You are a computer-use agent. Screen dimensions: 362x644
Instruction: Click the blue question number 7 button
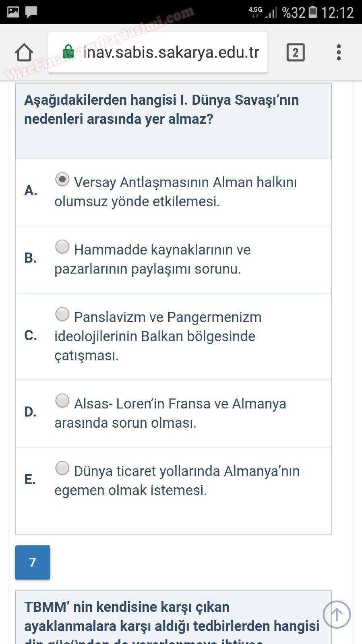point(33,562)
